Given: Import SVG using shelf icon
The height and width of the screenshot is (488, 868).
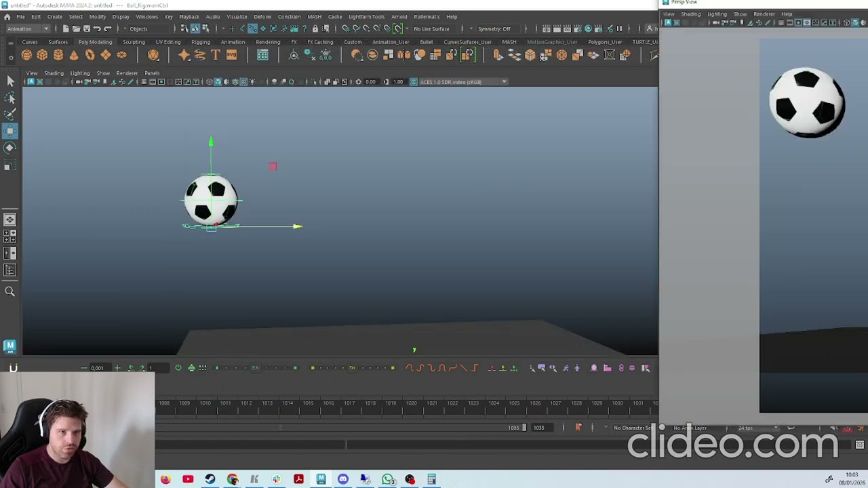Looking at the screenshot, I should coord(231,55).
